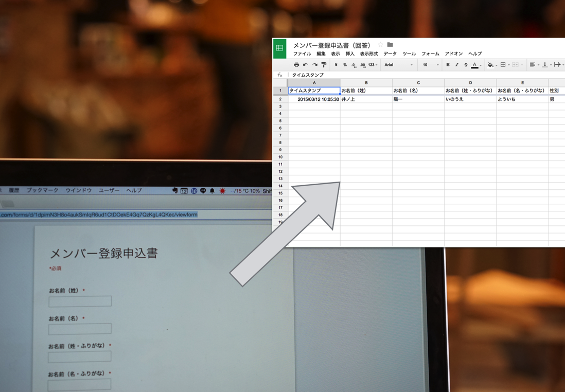Select column B header

366,83
